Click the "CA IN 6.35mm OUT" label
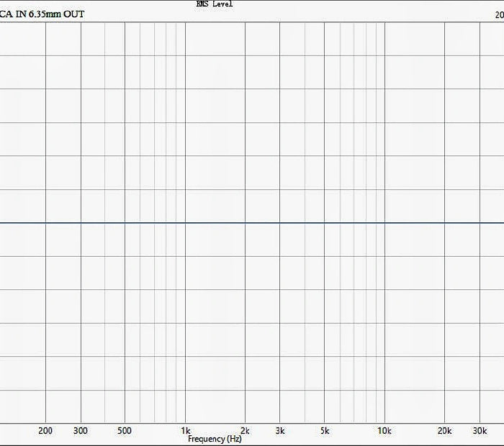The width and height of the screenshot is (504, 446). point(42,14)
